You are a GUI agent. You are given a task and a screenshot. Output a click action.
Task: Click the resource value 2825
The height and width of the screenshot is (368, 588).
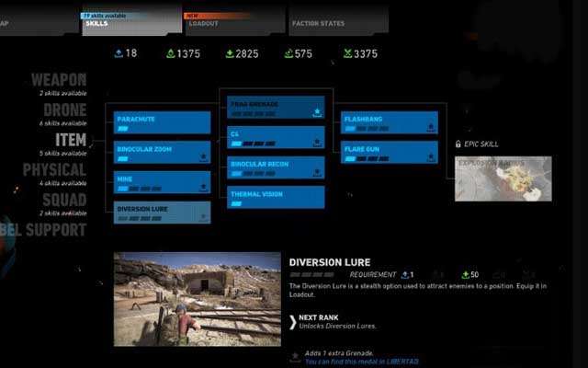coord(247,53)
